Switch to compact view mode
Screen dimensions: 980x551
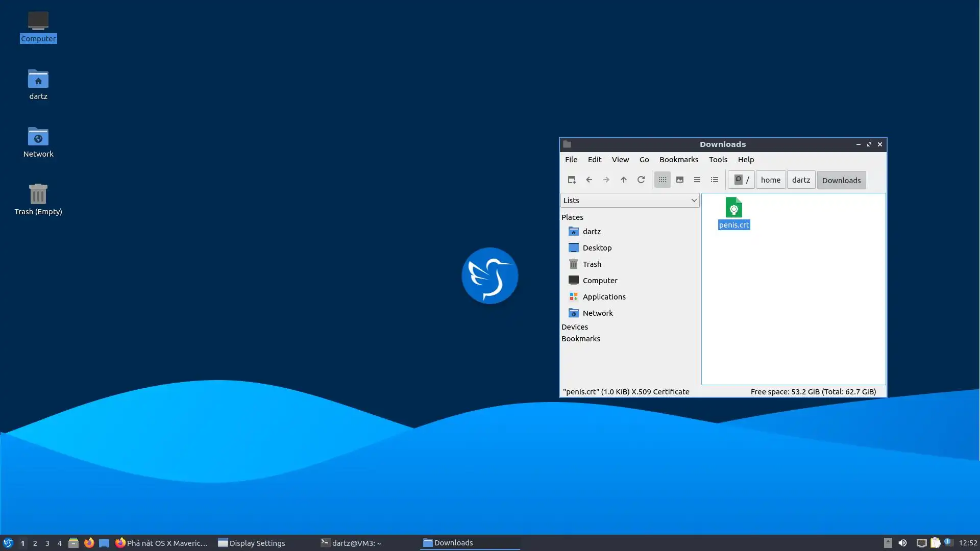tap(697, 180)
